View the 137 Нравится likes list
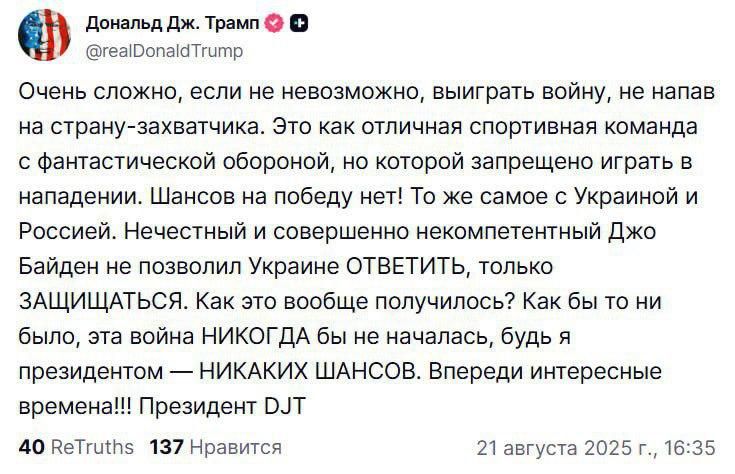 [216, 447]
